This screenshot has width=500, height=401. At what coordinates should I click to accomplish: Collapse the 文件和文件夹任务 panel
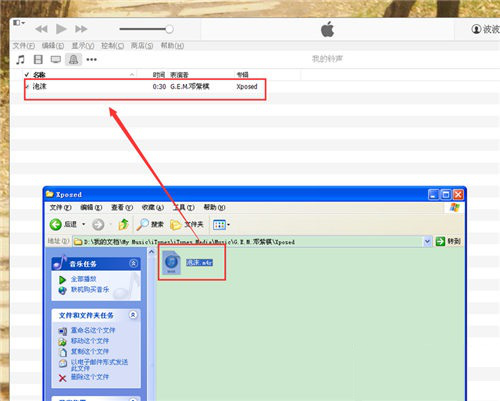133,315
